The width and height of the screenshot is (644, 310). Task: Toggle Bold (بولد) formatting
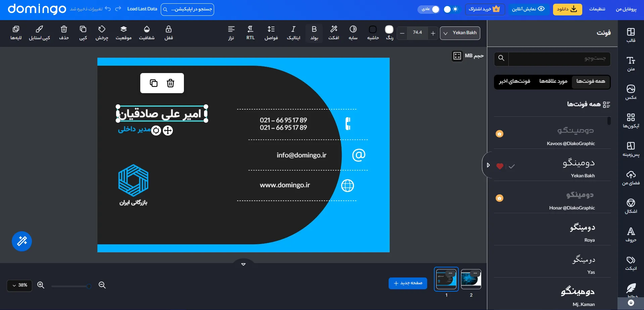[314, 33]
